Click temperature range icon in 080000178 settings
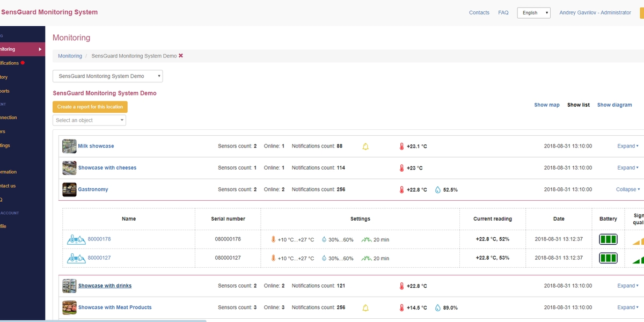This screenshot has width=644, height=322. click(273, 239)
